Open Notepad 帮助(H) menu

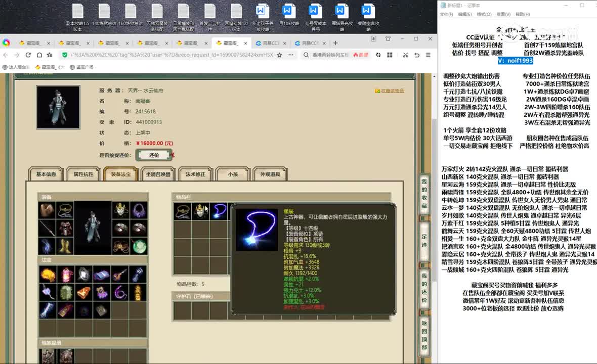[522, 14]
